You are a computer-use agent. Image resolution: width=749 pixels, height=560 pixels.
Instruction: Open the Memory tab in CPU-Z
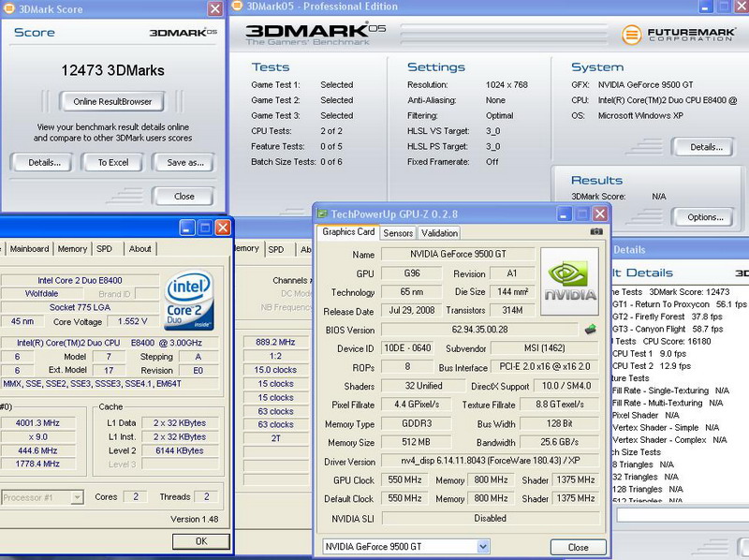click(x=72, y=249)
